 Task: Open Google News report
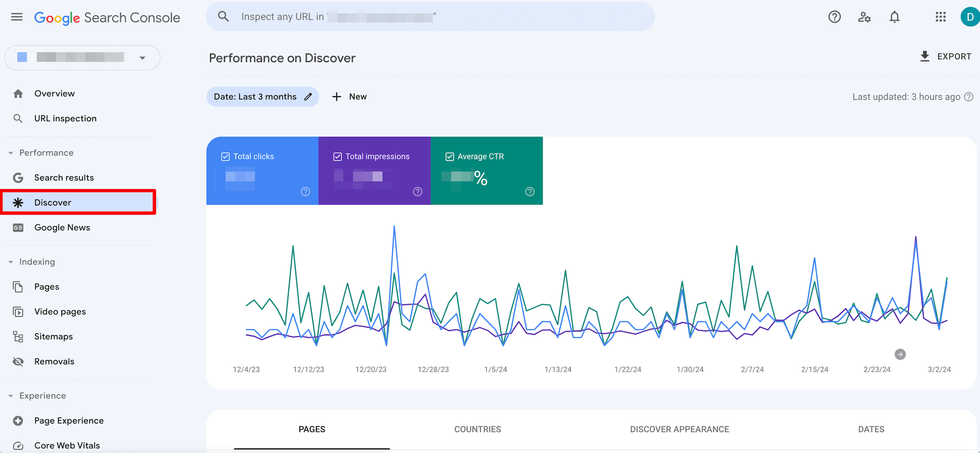coord(62,228)
